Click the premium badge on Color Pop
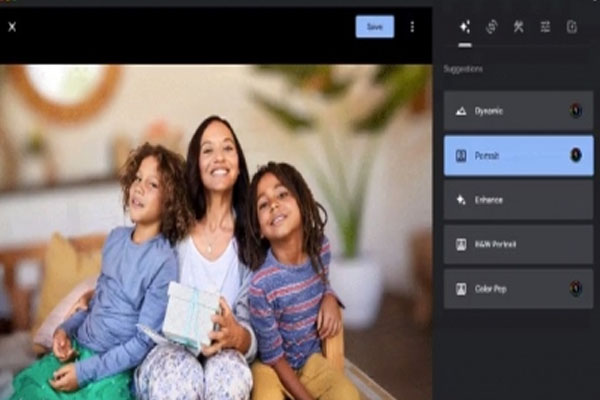Screen dimensions: 600x400 coord(576,289)
